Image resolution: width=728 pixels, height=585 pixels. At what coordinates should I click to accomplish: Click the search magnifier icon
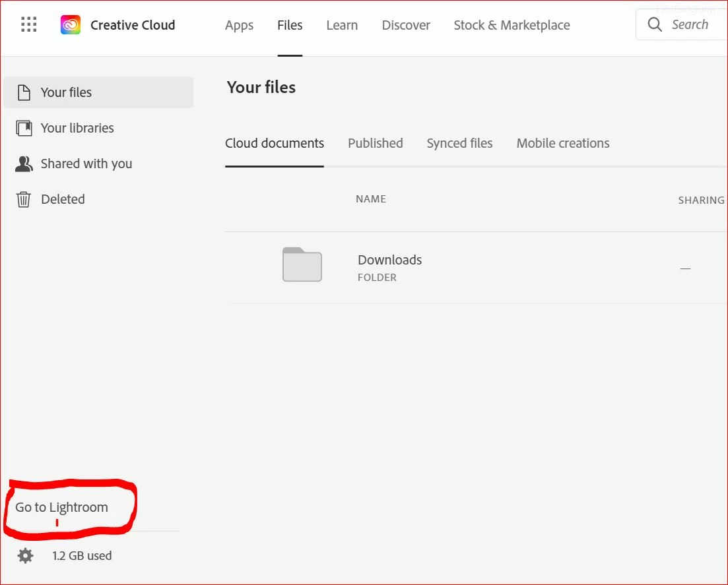click(655, 24)
